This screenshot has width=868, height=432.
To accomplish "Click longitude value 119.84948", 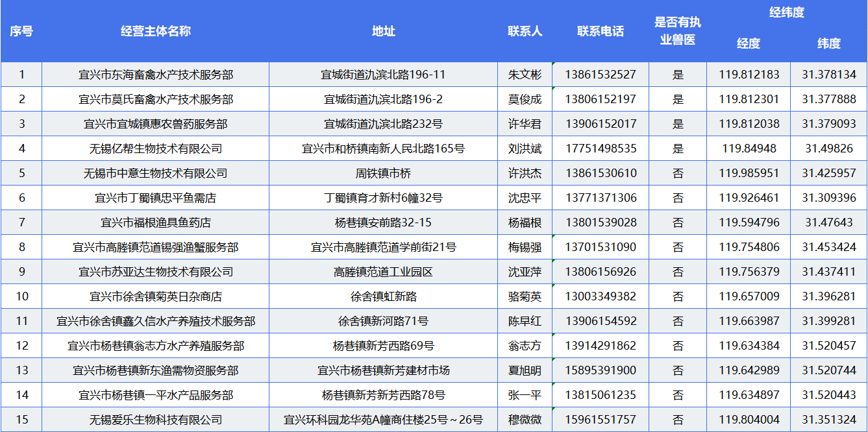I will point(749,149).
